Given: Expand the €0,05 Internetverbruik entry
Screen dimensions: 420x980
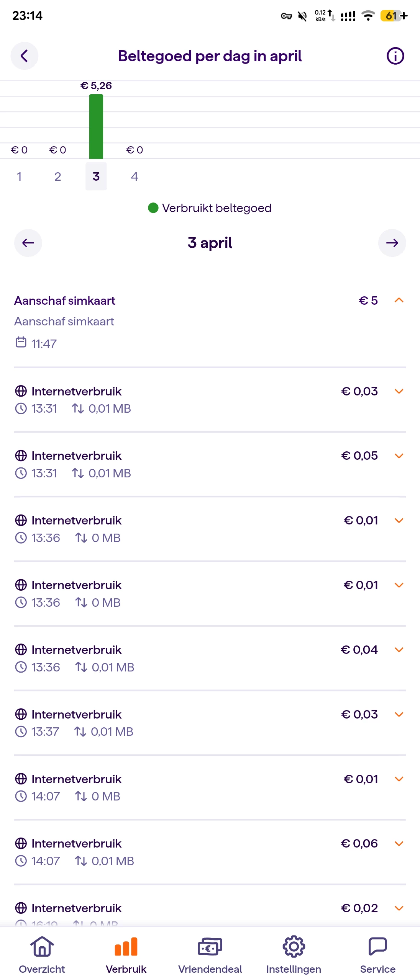Looking at the screenshot, I should pyautogui.click(x=399, y=456).
